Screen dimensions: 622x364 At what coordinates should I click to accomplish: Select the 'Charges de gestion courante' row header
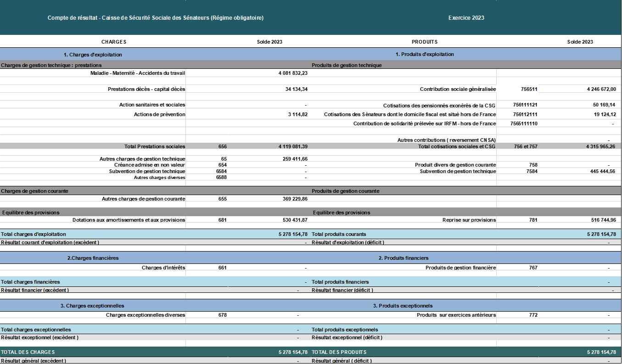(35, 191)
